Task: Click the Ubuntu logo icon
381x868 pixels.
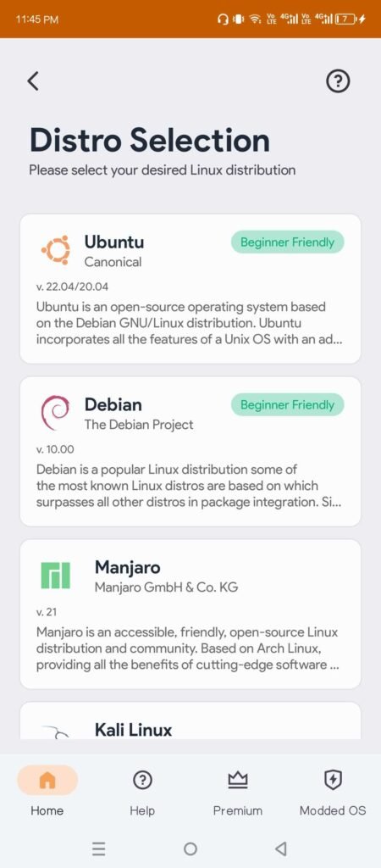Action: tap(56, 250)
